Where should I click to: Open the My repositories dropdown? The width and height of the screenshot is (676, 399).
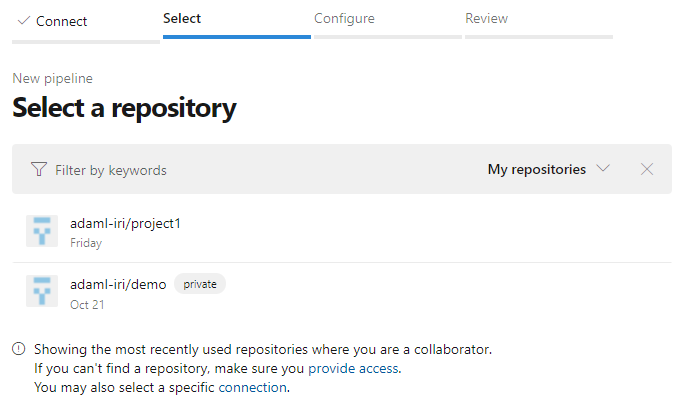[548, 169]
